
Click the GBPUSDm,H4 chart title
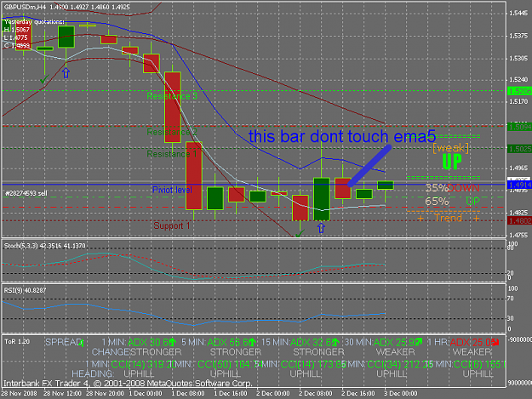point(25,7)
